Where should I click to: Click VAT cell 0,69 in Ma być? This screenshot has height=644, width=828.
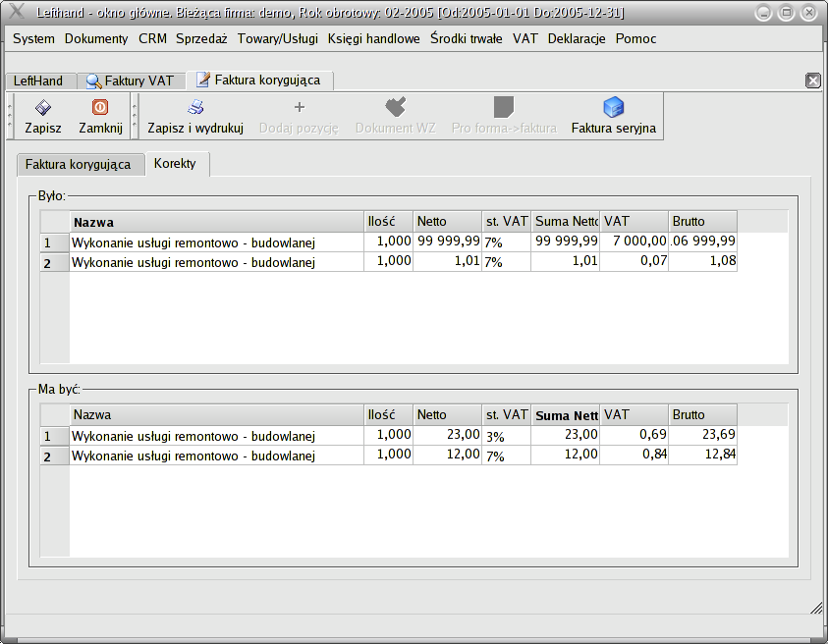tap(635, 436)
